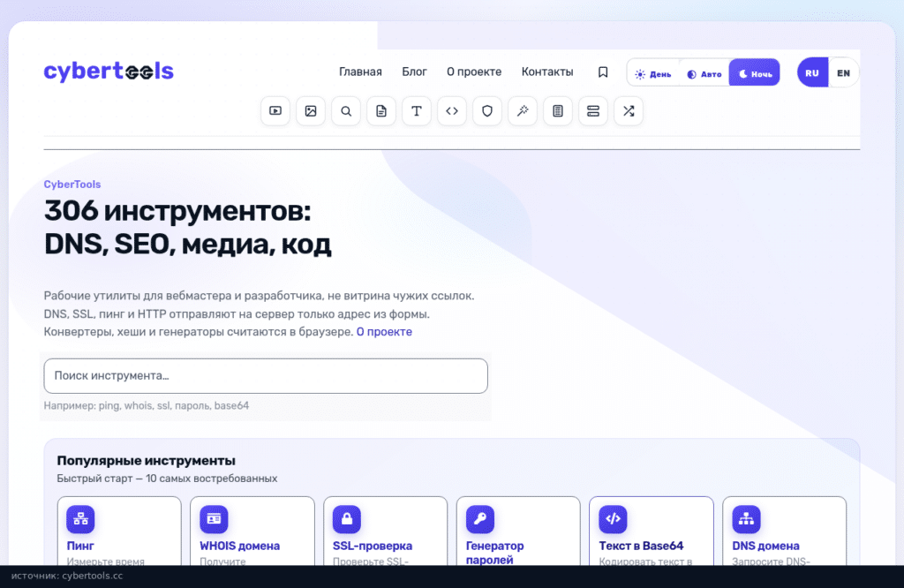Viewport: 904px width, 588px height.
Task: Click the password generator key icon
Action: 480,519
